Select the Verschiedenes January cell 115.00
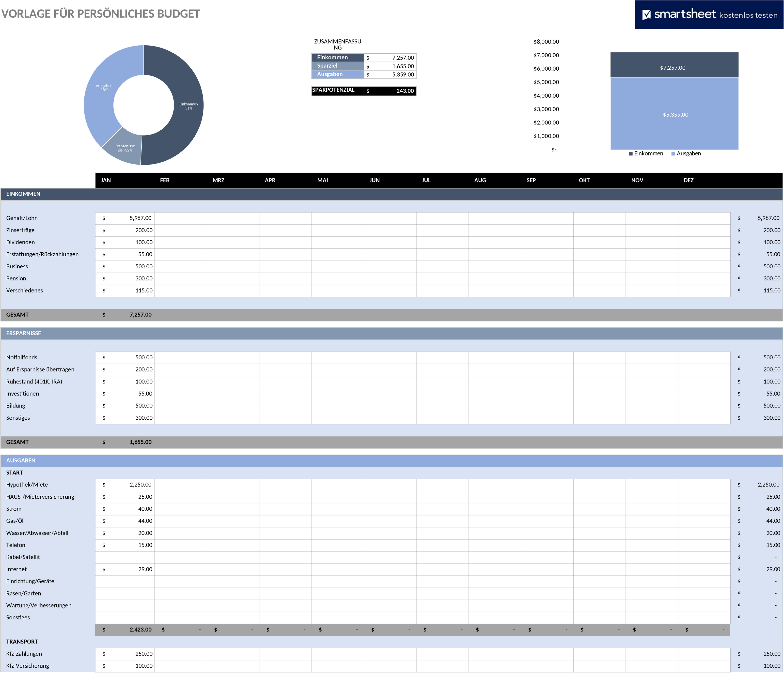The image size is (784, 673). (x=125, y=291)
